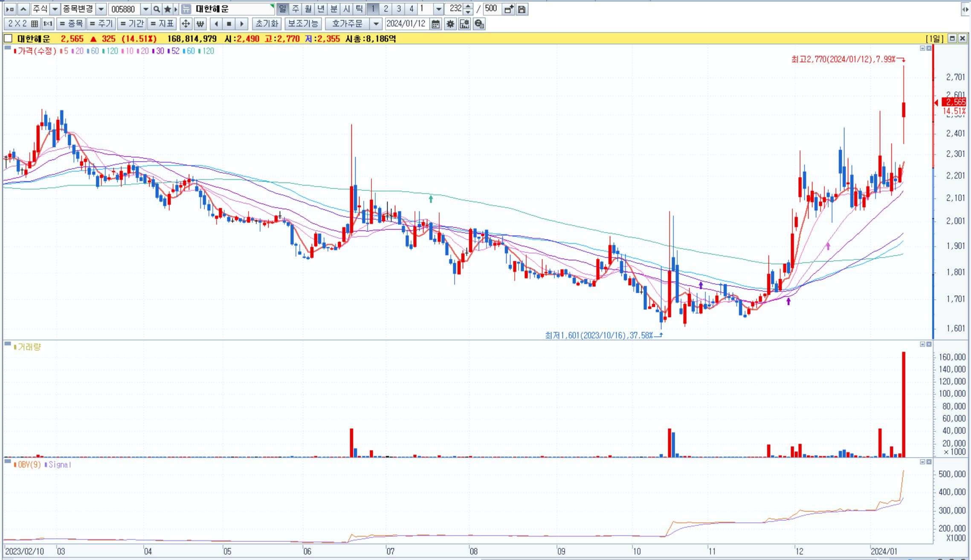Expand the 005880 stock code dropdown
This screenshot has width=971, height=560.
[x=145, y=9]
